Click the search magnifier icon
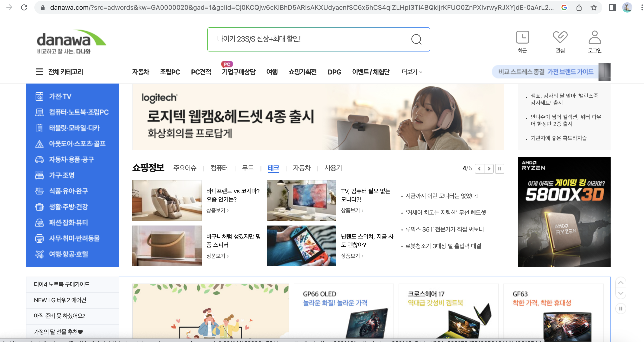644x342 pixels. 416,39
